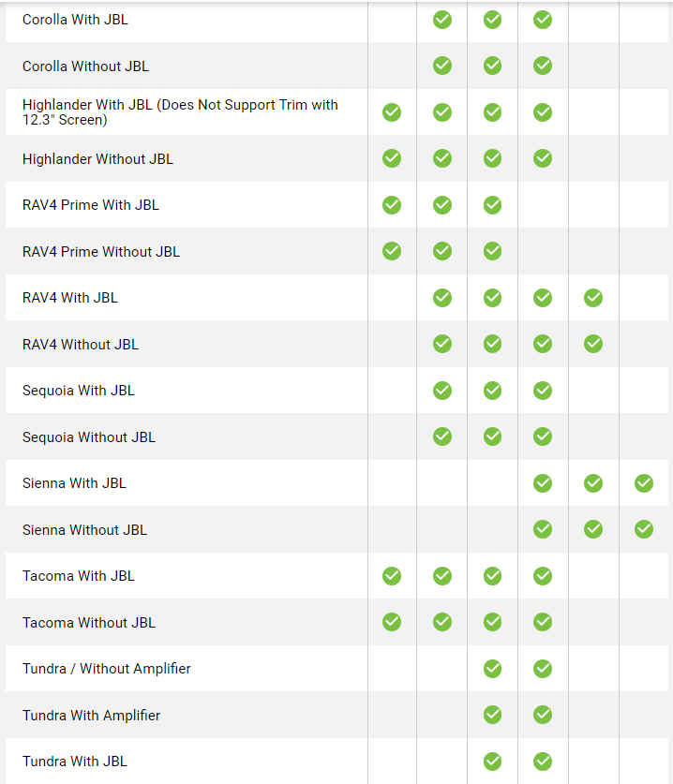Select Tundra / Without Amplifier label

[x=107, y=669]
